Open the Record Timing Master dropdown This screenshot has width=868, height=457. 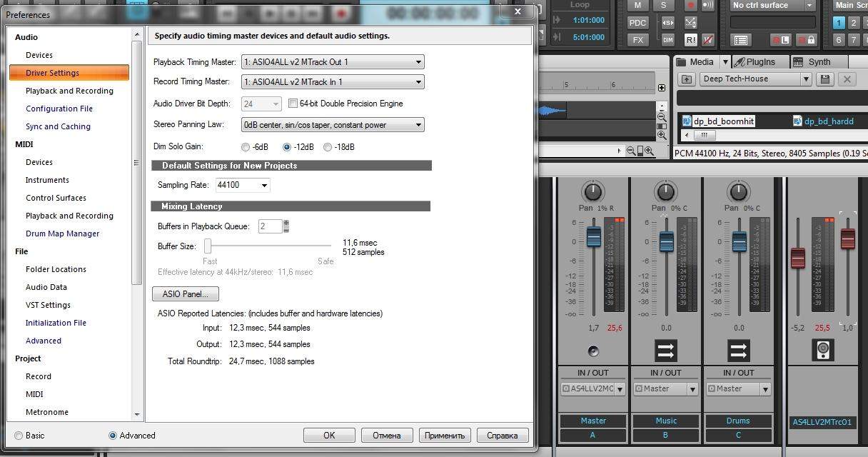coord(333,82)
